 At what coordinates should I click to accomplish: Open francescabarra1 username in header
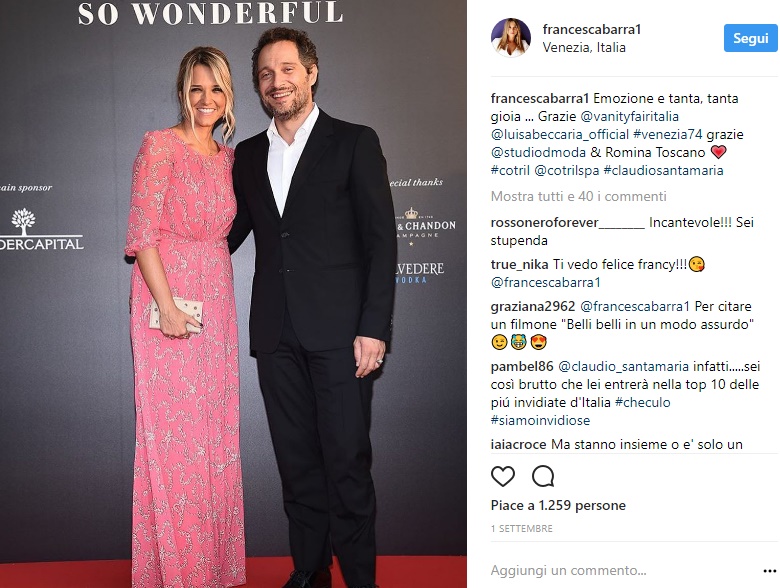[x=592, y=29]
